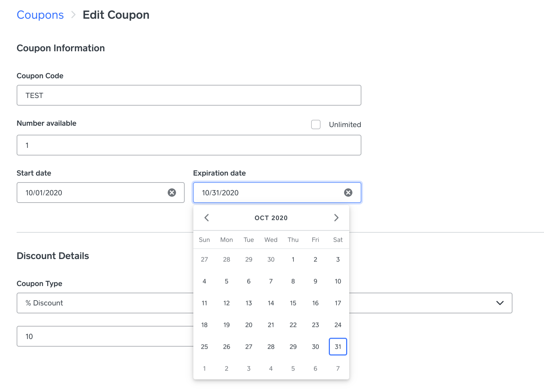Clear the Start date field

pos(172,193)
